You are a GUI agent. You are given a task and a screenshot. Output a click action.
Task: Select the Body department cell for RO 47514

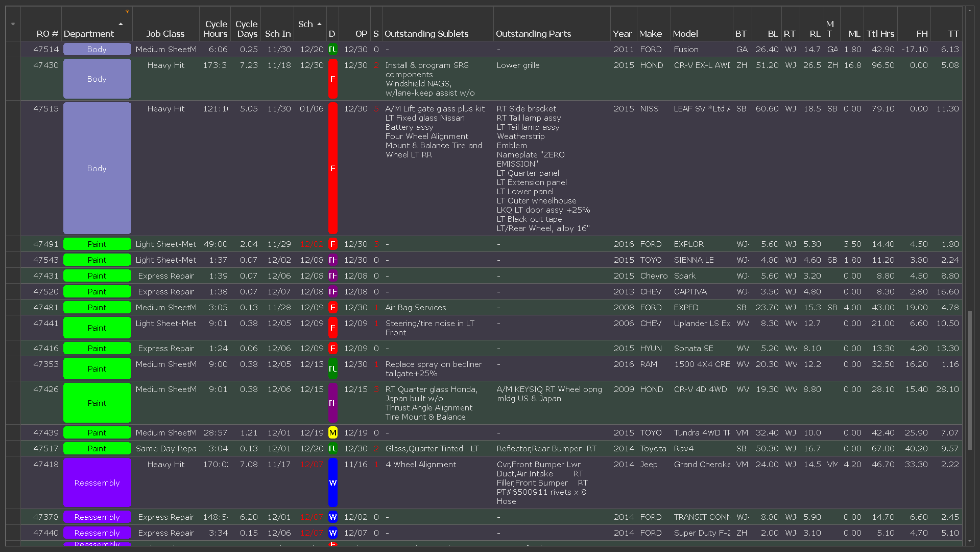tap(97, 50)
